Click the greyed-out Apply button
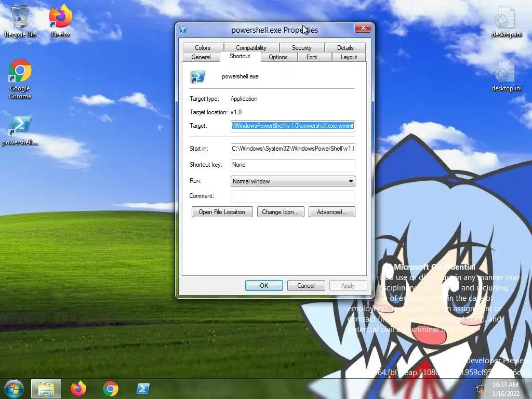 pos(348,286)
